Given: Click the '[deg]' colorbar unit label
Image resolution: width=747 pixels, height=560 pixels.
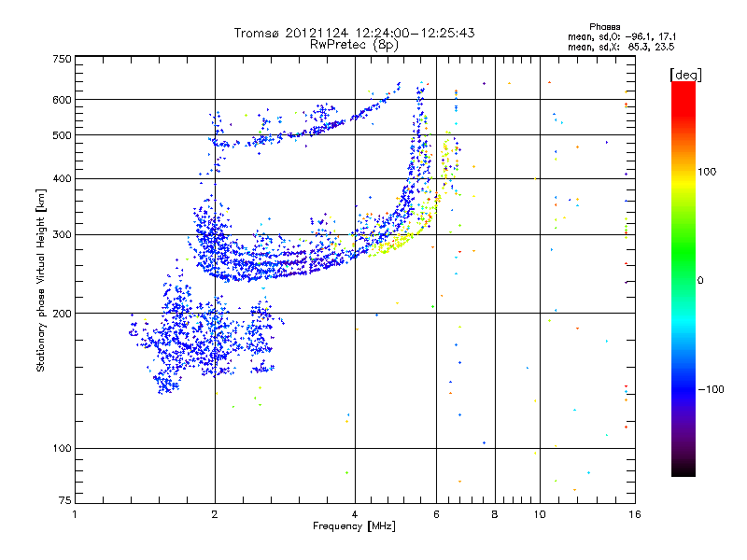Looking at the screenshot, I should point(685,75).
